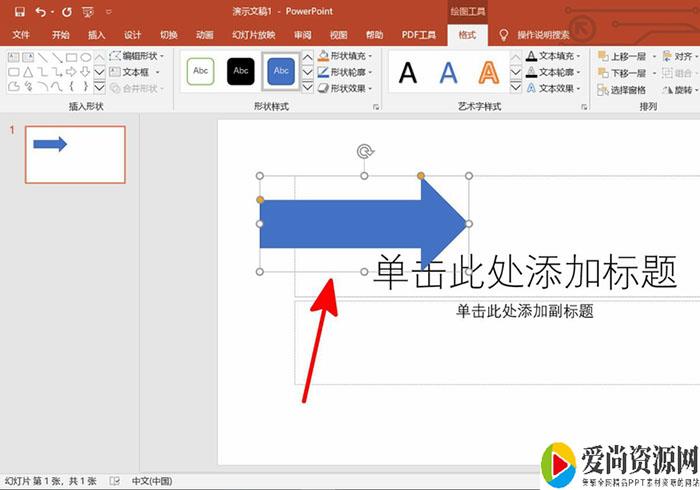Viewport: 700px width, 490px height.
Task: Open the Shape Fill (形状填充) dropdown
Action: pyautogui.click(x=346, y=56)
